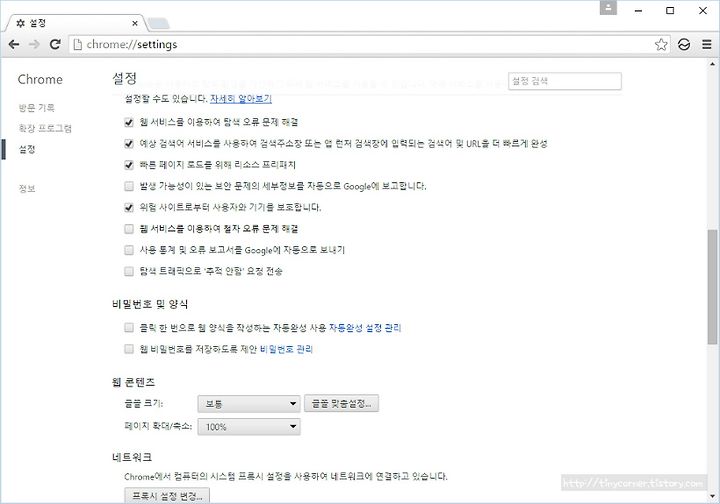Screen dimensions: 720x504
Task: Uncheck 웹 서비스를 이용하여 탐색 오류 문제 해결
Action: point(129,123)
